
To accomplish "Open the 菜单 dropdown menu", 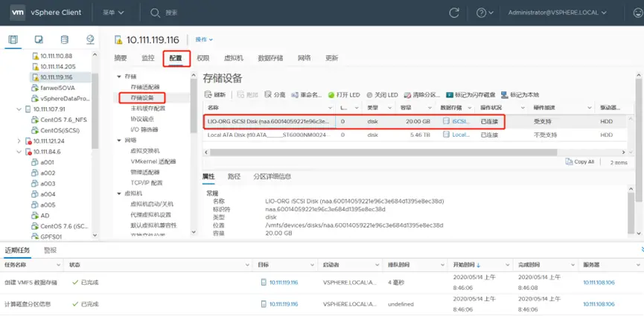I will [113, 13].
